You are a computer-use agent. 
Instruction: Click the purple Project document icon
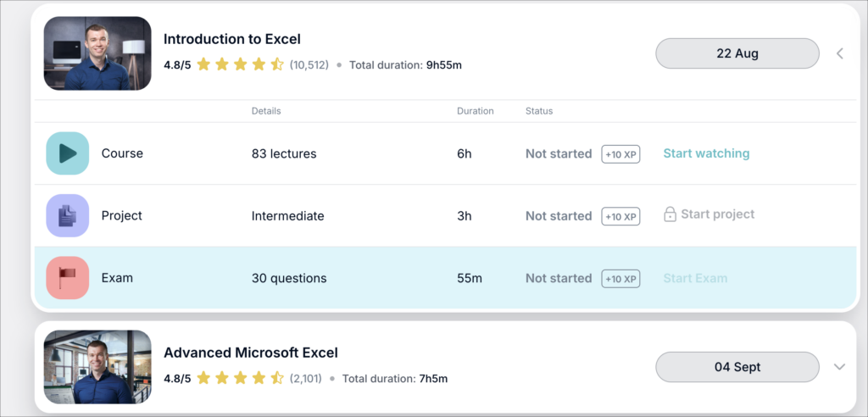pyautogui.click(x=67, y=216)
